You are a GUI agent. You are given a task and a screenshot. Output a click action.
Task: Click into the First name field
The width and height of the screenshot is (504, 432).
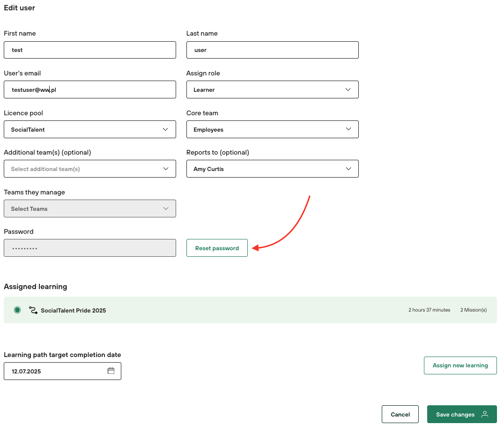(89, 50)
